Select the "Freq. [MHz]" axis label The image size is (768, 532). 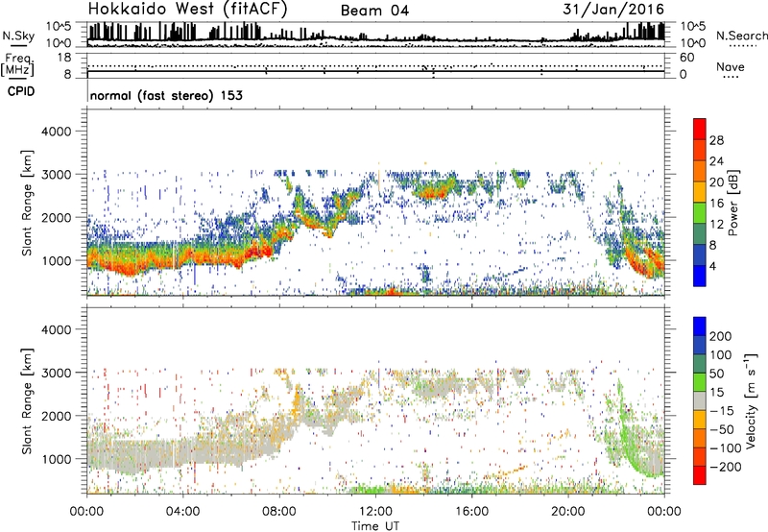click(18, 64)
